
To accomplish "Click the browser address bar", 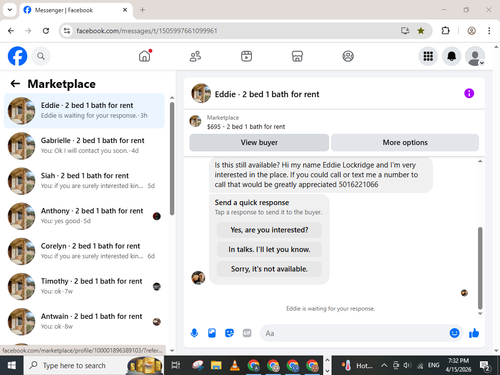I will click(233, 31).
